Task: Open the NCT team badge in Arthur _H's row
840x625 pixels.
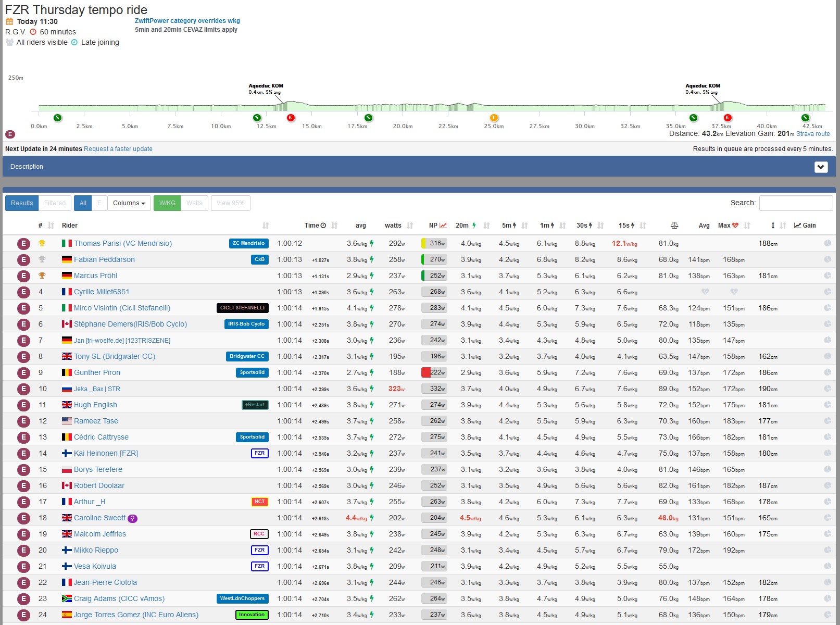Action: point(259,502)
